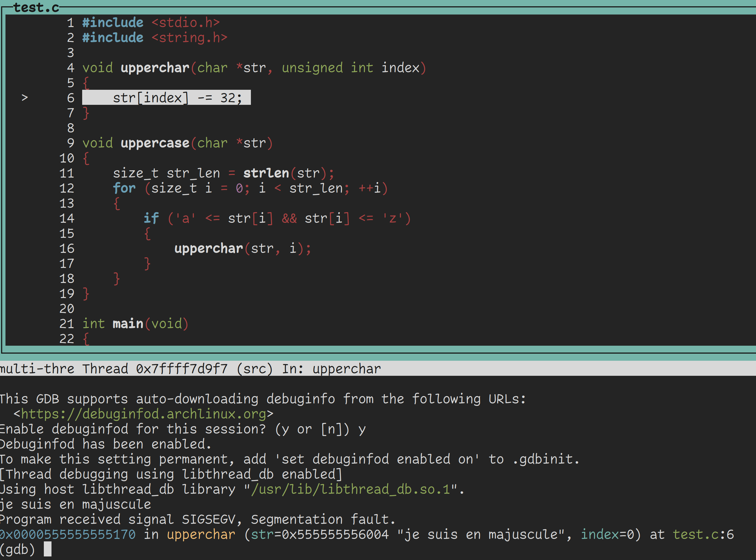
Task: Click the status line 'In: upperchar'
Action: pos(331,369)
